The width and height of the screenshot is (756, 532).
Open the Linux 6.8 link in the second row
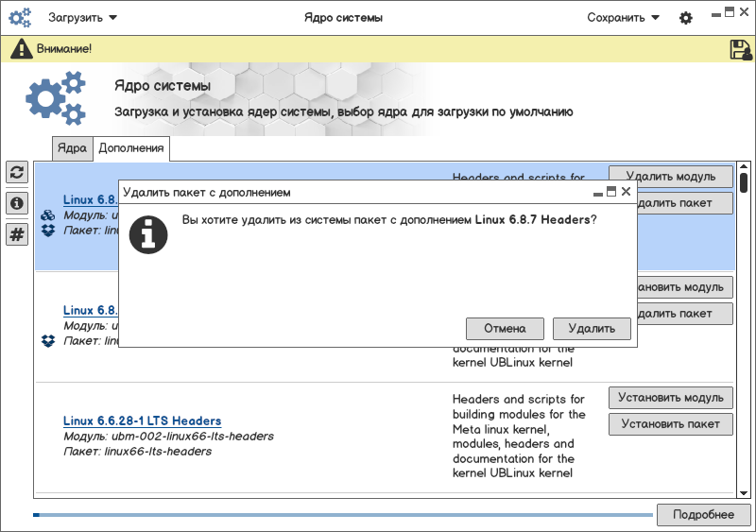(x=91, y=310)
